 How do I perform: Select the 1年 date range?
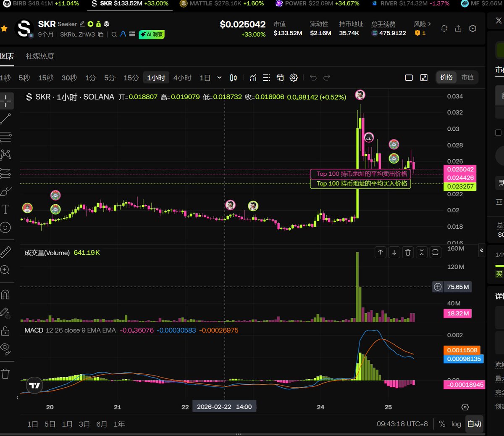point(119,424)
